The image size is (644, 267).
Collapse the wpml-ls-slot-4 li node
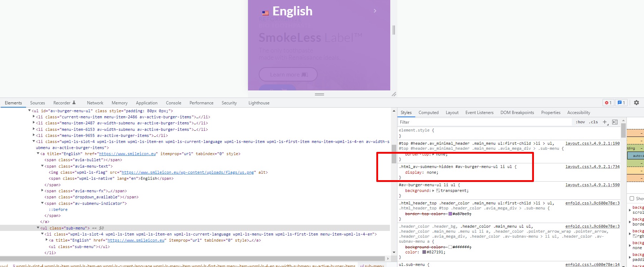tap(34, 142)
